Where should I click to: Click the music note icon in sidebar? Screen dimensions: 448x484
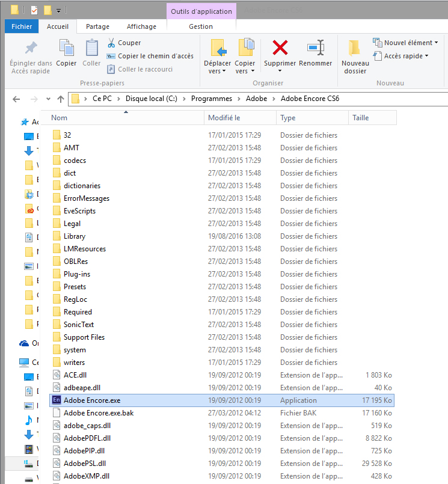pyautogui.click(x=29, y=420)
